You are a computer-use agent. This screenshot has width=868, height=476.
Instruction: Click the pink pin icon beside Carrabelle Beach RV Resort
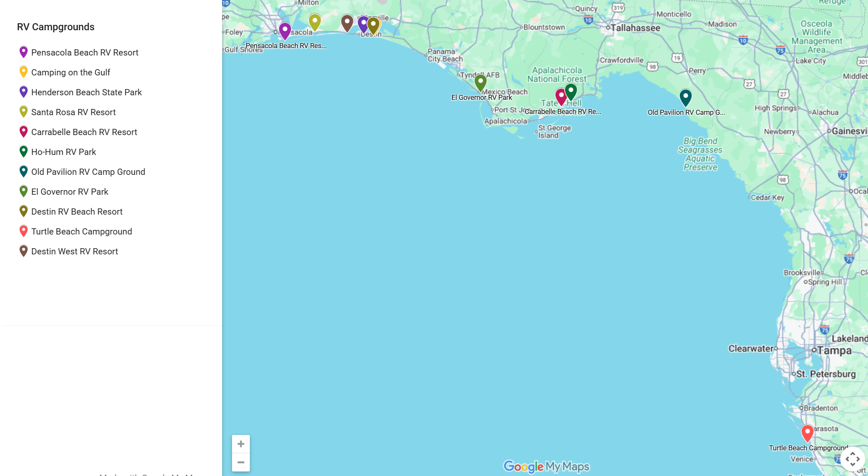(x=24, y=131)
